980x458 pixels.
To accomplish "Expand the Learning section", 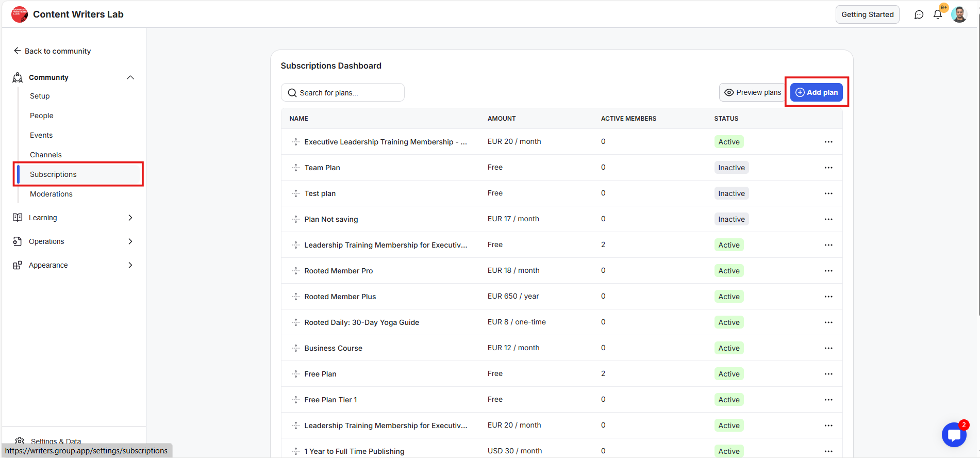I will 130,218.
